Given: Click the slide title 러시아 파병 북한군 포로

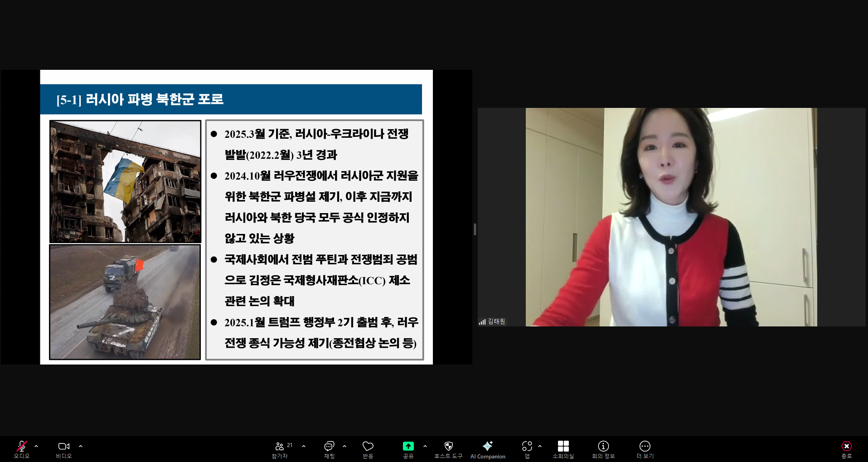Looking at the screenshot, I should [x=155, y=99].
